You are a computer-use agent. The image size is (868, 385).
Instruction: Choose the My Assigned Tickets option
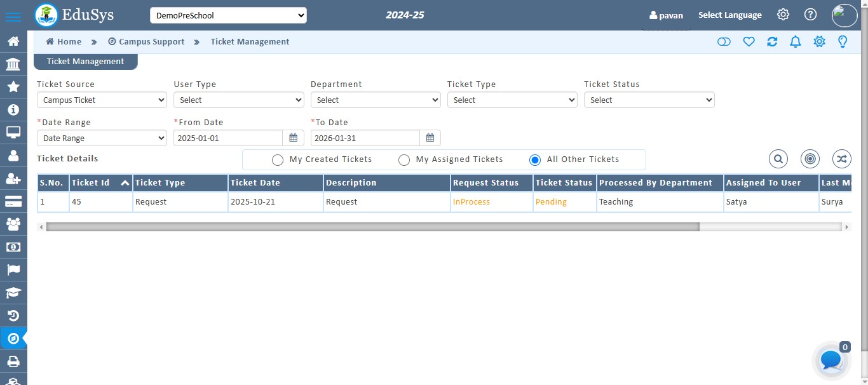pos(404,159)
